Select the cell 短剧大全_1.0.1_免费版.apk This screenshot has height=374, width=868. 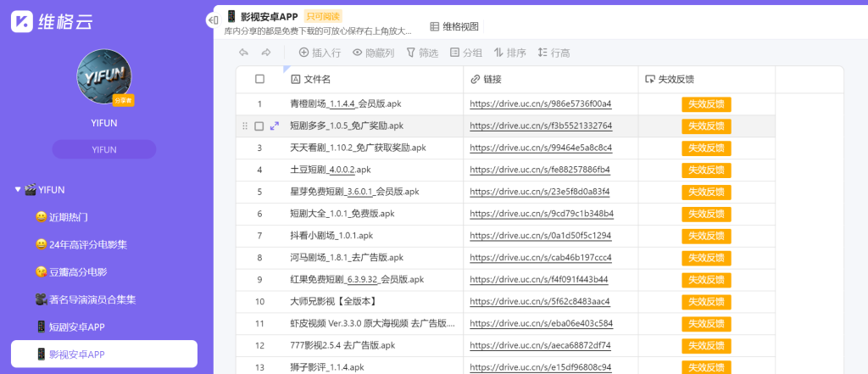374,214
